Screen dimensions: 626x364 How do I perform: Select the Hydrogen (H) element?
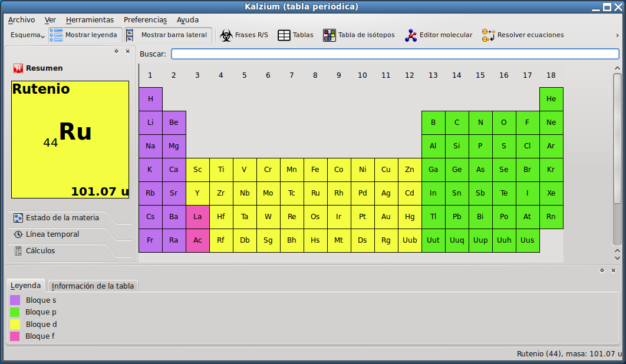[150, 99]
